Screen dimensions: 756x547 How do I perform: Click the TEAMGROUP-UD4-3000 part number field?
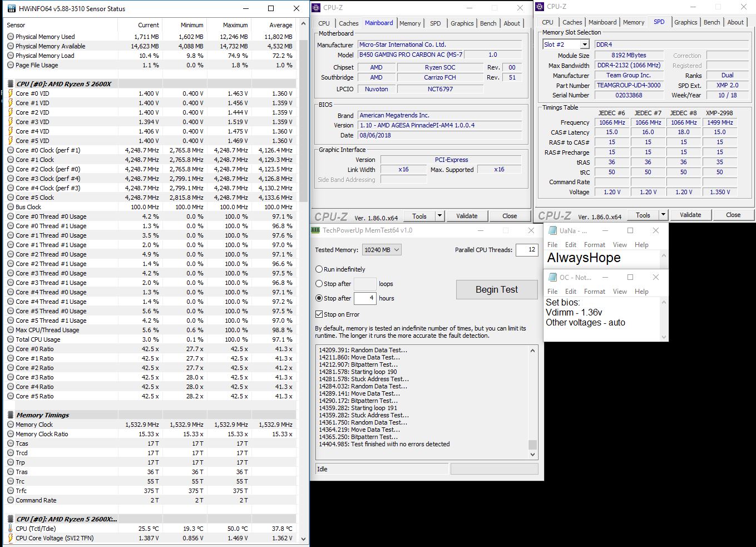[629, 86]
